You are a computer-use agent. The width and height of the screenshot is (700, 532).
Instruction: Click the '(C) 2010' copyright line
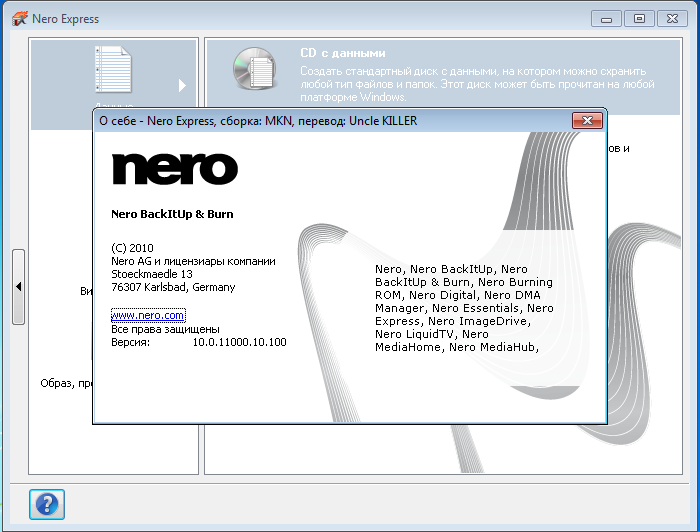(132, 248)
